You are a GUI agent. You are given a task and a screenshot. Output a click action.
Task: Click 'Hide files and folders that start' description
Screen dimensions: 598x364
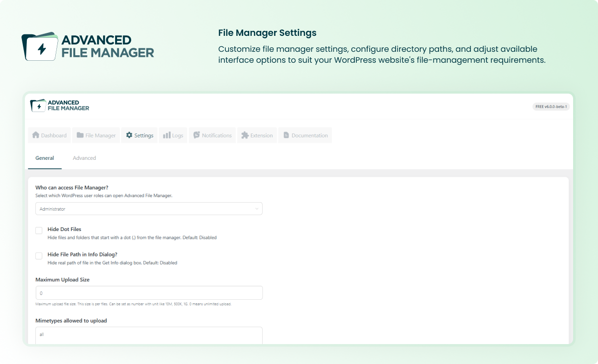[132, 238]
